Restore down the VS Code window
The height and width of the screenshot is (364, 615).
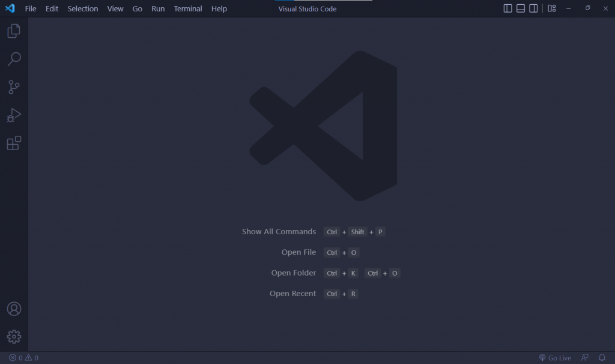tap(587, 8)
